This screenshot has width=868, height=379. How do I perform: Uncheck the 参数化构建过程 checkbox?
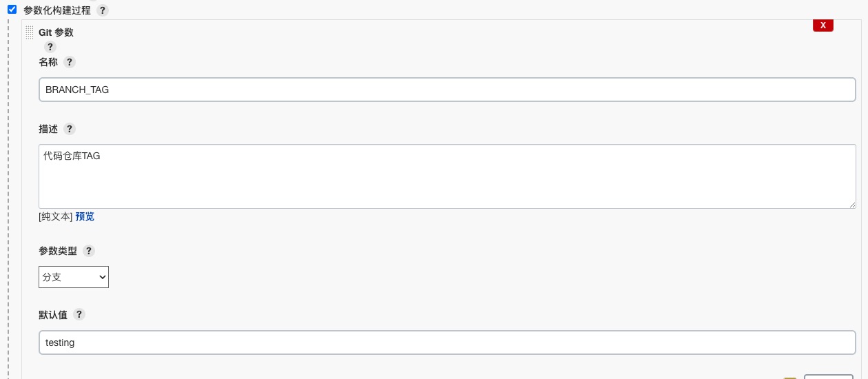pyautogui.click(x=12, y=10)
